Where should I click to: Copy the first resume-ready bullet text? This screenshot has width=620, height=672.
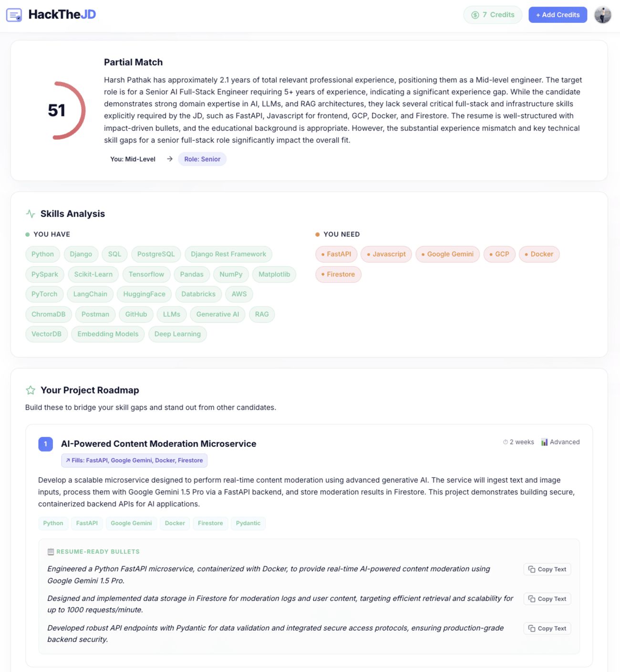point(547,569)
